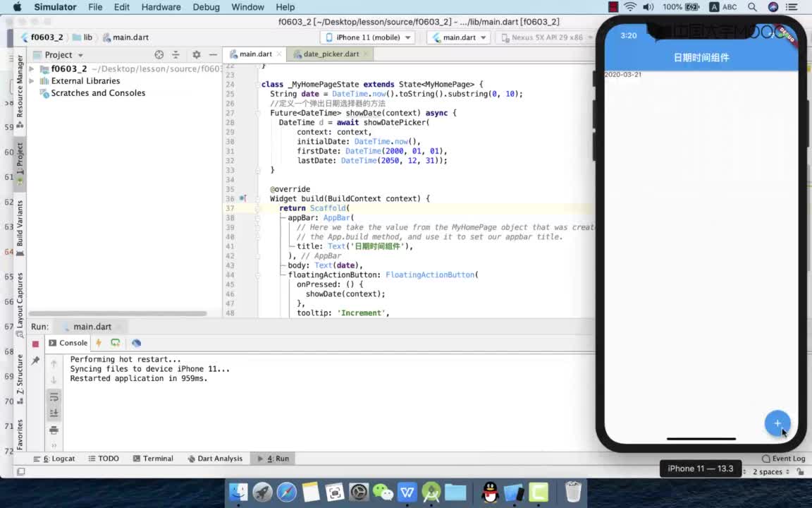Hide the Project panel with minus icon

tap(213, 54)
